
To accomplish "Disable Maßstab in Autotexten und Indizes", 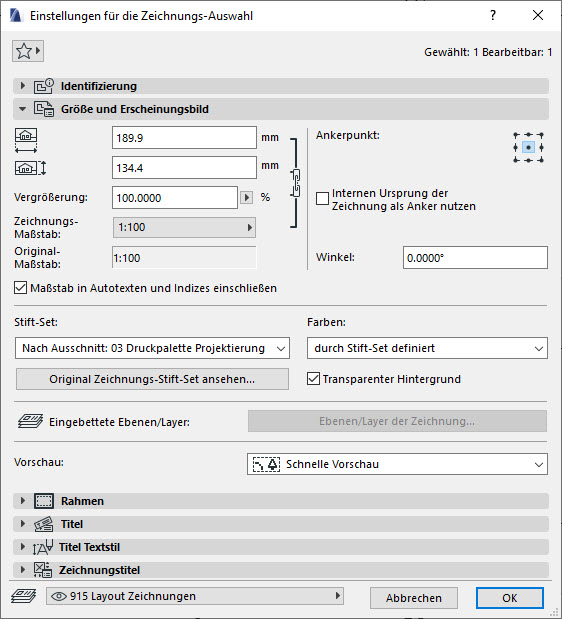I will 21,288.
